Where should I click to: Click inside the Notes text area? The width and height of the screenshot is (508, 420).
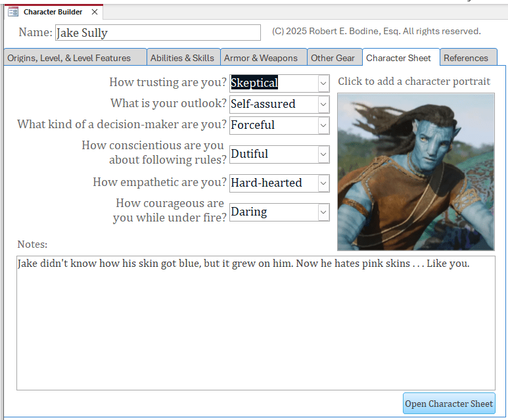click(256, 323)
